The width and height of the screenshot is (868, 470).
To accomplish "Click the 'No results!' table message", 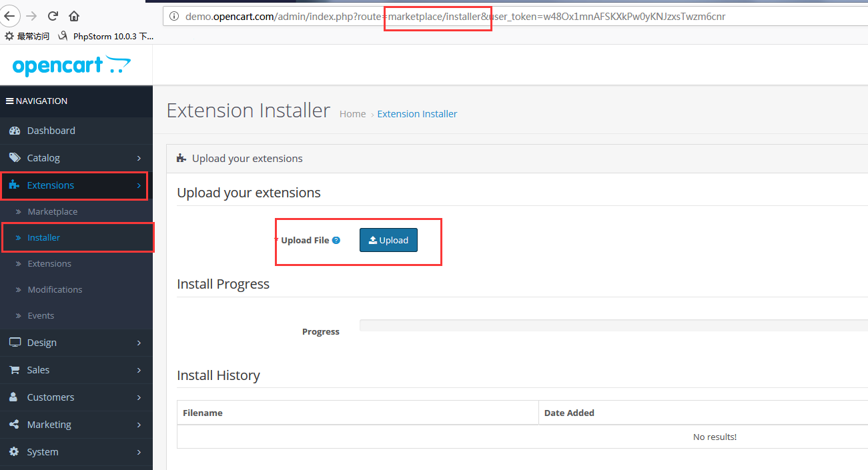I will coord(715,437).
